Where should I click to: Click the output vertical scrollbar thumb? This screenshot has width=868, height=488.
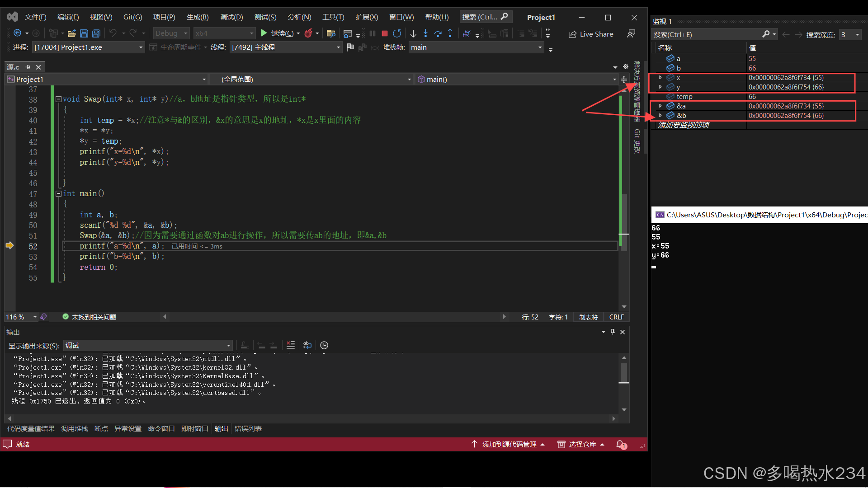click(624, 373)
